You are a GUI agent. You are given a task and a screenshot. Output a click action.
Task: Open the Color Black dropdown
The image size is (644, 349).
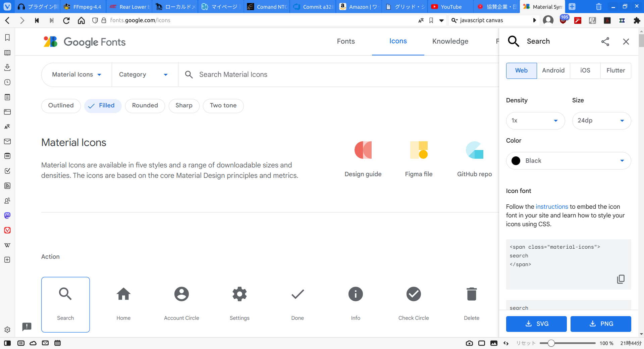point(569,161)
